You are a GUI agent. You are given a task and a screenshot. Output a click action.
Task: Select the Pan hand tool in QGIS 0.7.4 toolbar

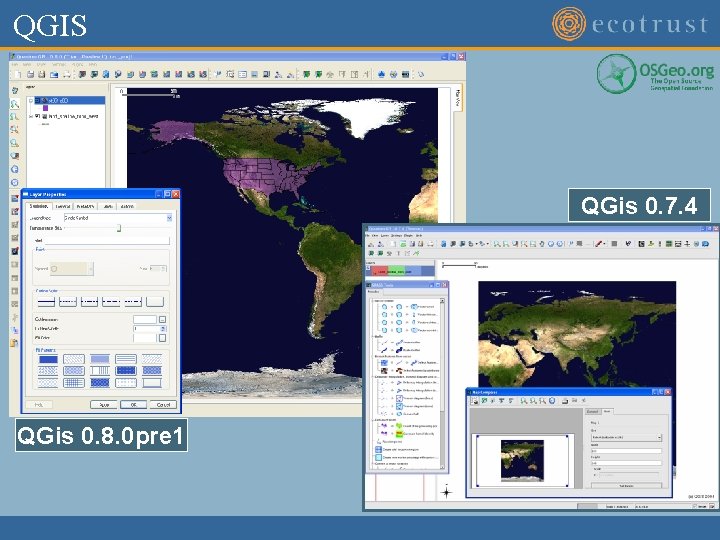542,244
